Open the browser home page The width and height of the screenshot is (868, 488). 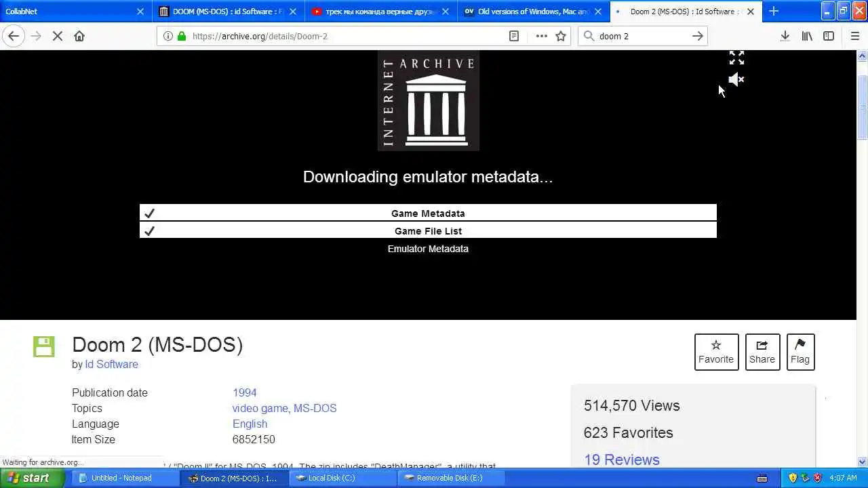click(x=79, y=36)
